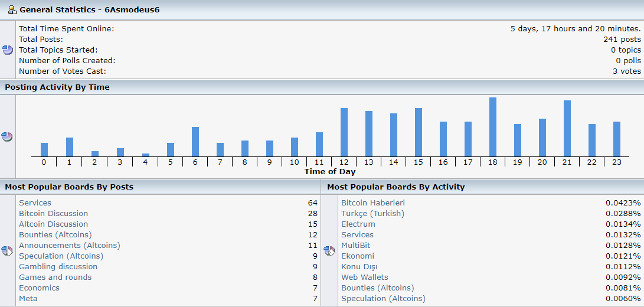Viewport: 644px width, 307px height.
Task: Open Services in boards by activity
Action: click(x=357, y=234)
